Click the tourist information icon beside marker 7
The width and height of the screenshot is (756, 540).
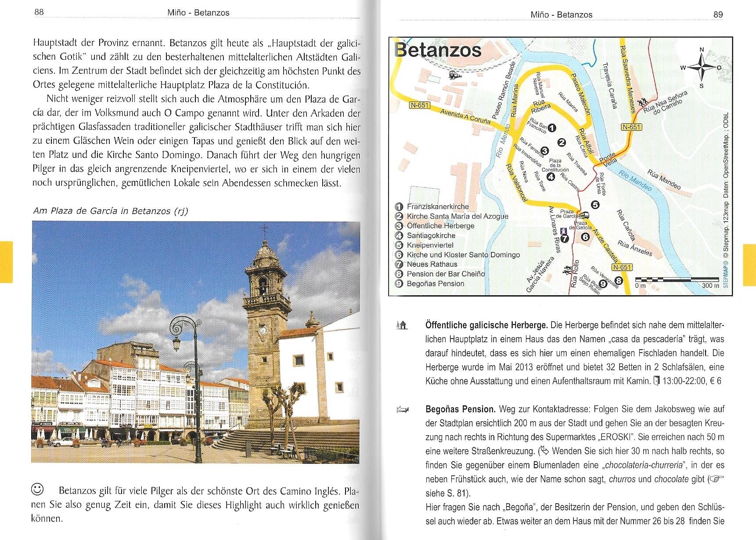point(563,231)
